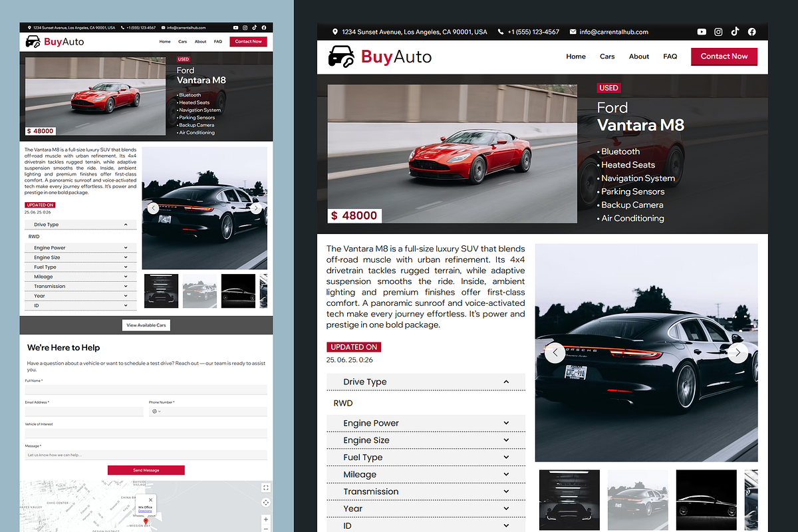Show next gallery photo in left preview
Screen dimensions: 798x532
point(256,208)
